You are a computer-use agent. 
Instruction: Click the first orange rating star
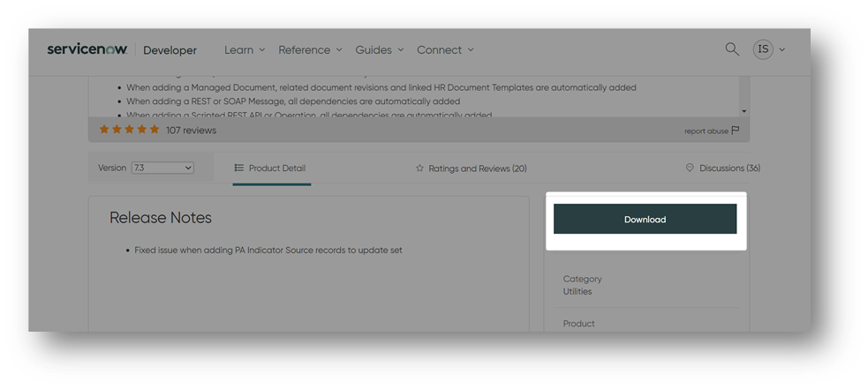104,130
